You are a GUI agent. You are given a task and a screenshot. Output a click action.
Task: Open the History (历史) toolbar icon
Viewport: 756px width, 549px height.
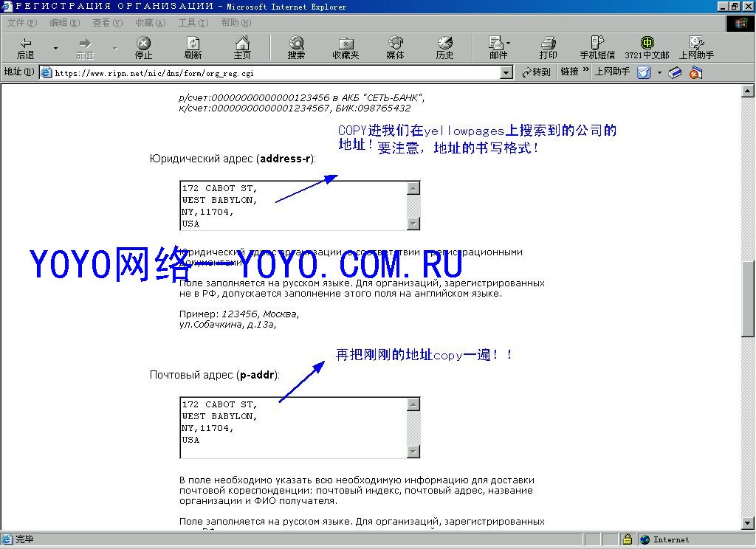pos(444,43)
